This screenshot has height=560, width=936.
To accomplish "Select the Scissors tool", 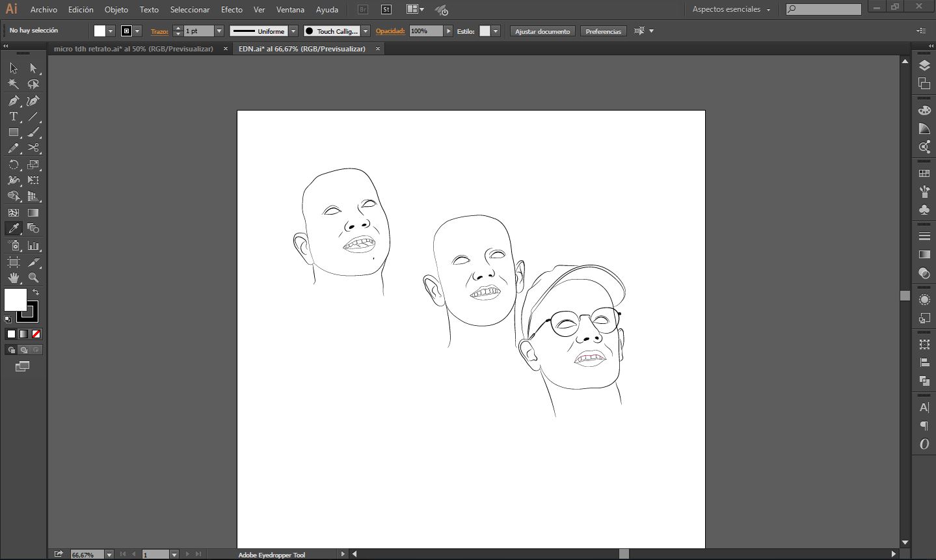I will coord(33,148).
